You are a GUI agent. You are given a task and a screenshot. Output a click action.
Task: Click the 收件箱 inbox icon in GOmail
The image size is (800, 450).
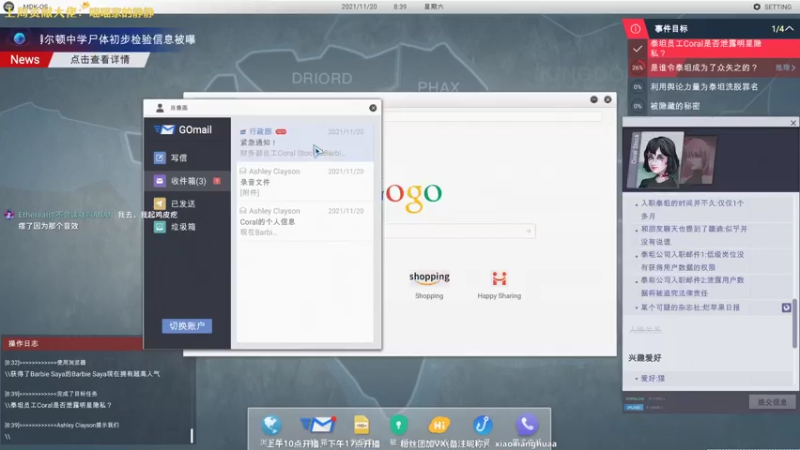click(160, 181)
